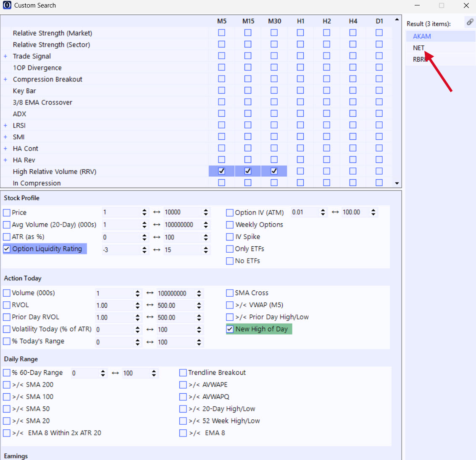The width and height of the screenshot is (476, 460).
Task: Enable Volatility Today (% of ATR) filter
Action: pyautogui.click(x=7, y=329)
